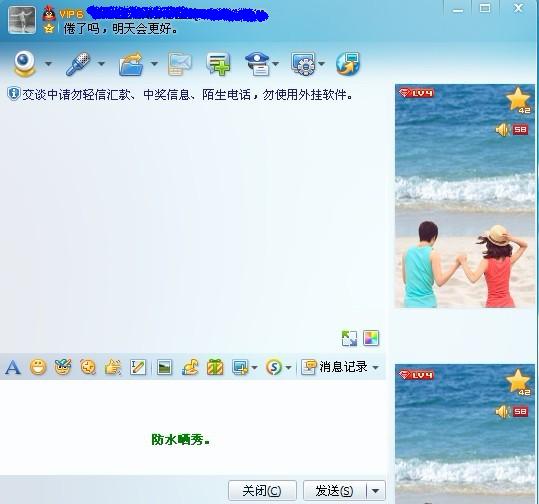
Task: Open send button options dropdown arrow
Action: click(376, 491)
